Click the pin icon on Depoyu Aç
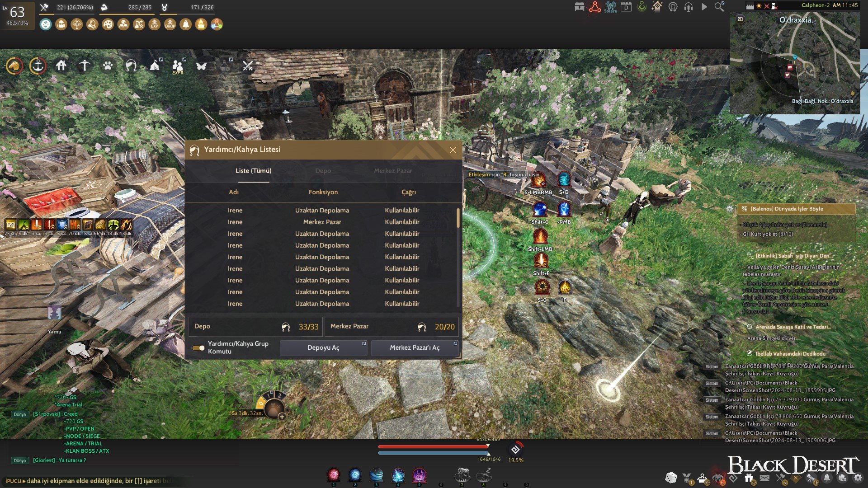 tap(364, 344)
